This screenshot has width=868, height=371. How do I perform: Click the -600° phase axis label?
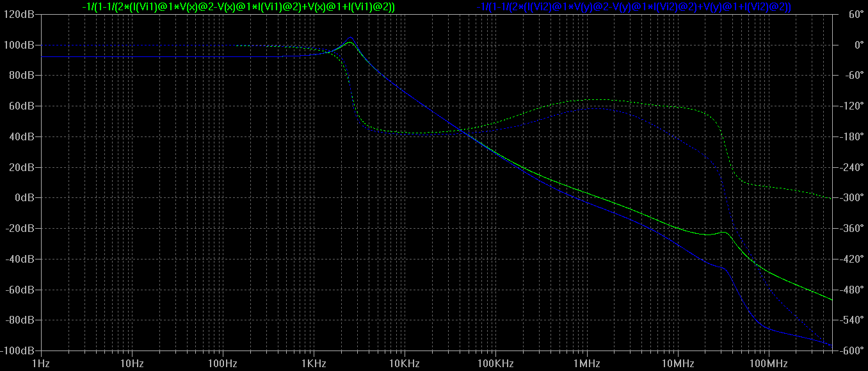[851, 351]
